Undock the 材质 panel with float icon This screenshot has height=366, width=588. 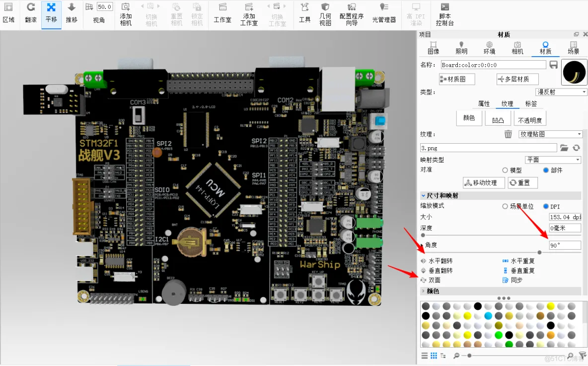[577, 34]
